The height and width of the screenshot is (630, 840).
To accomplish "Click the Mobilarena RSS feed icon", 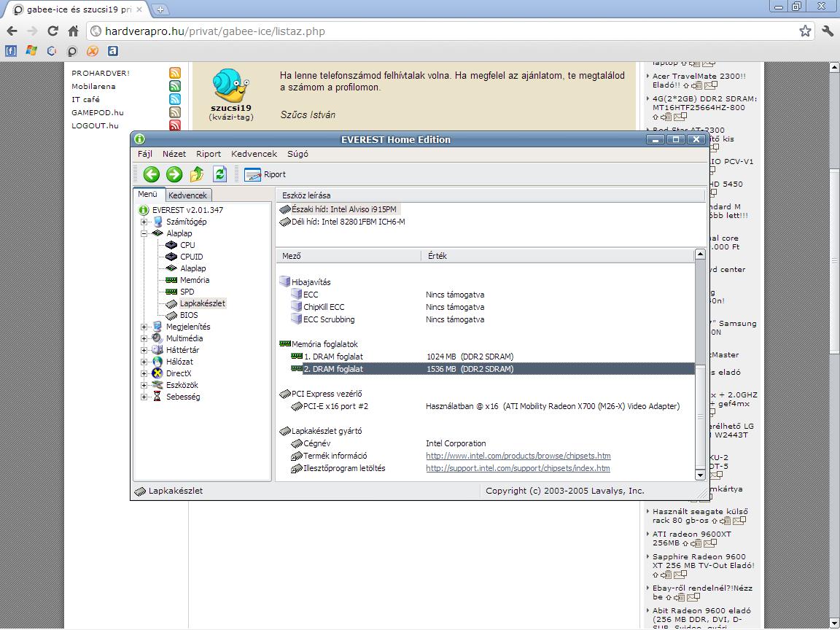I will click(x=175, y=86).
